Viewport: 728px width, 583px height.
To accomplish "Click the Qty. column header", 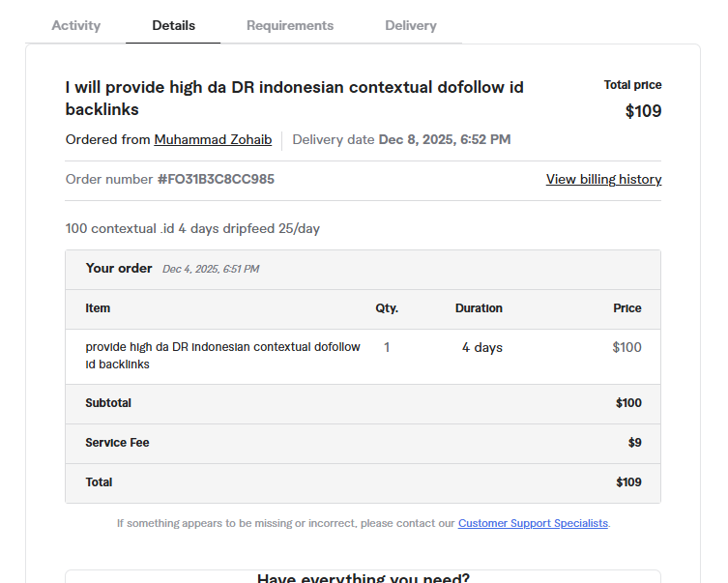I will click(387, 308).
